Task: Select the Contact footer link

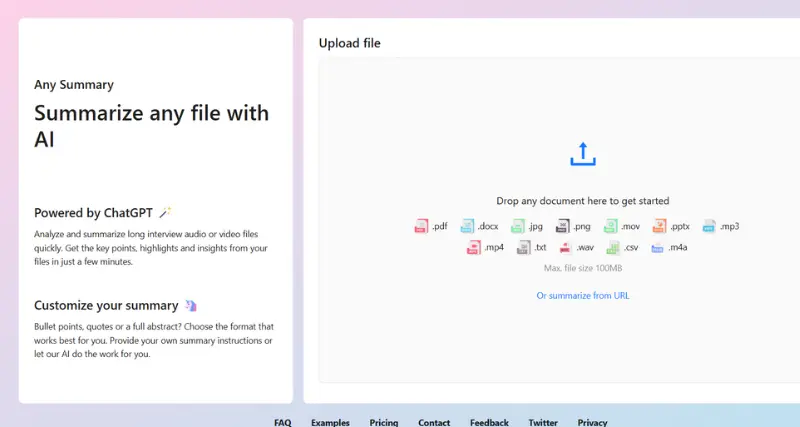Action: coord(434,422)
